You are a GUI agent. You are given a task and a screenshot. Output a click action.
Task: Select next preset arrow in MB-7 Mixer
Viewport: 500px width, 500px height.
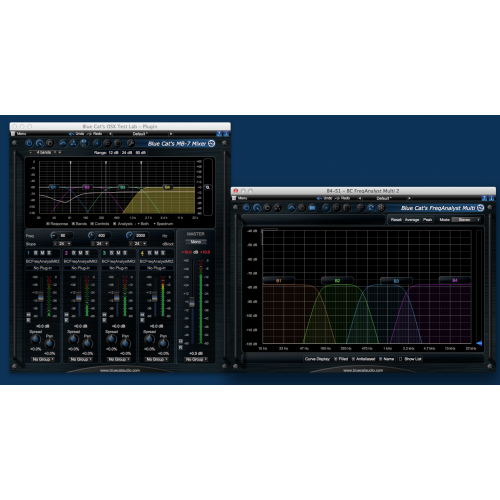(171, 134)
